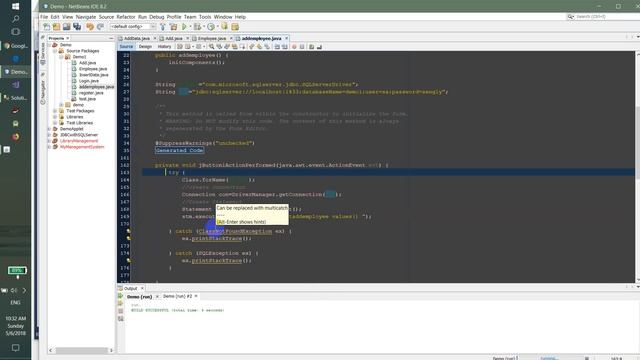Click the battery indicator in taskbar

pos(17,270)
